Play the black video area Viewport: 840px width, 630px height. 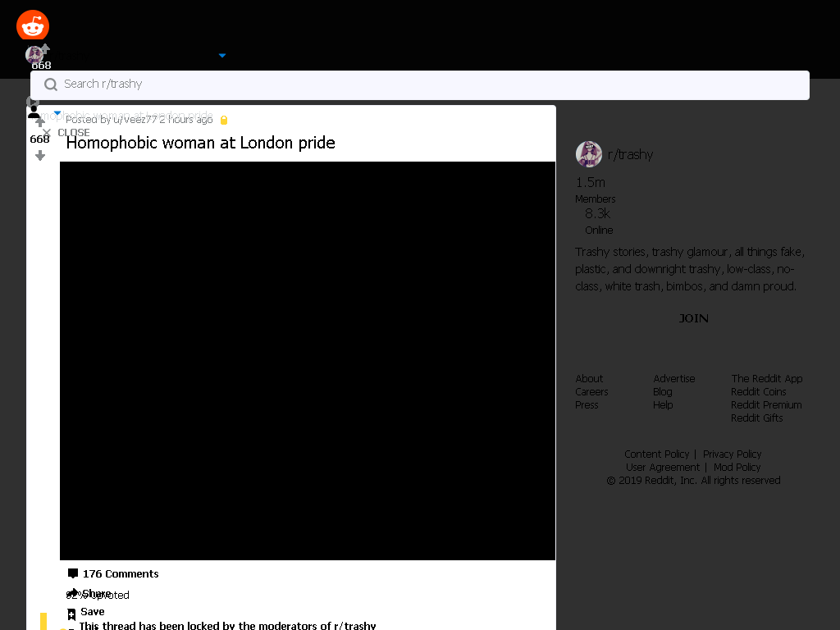click(x=308, y=361)
